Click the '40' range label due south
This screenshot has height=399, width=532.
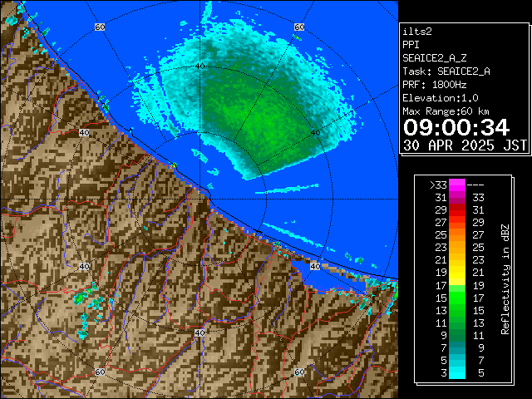tap(199, 332)
